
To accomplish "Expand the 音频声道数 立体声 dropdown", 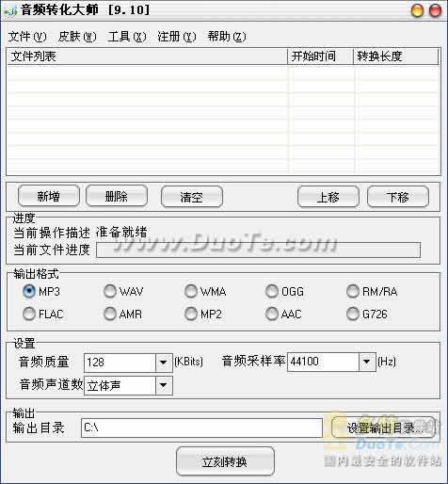I will (x=164, y=385).
